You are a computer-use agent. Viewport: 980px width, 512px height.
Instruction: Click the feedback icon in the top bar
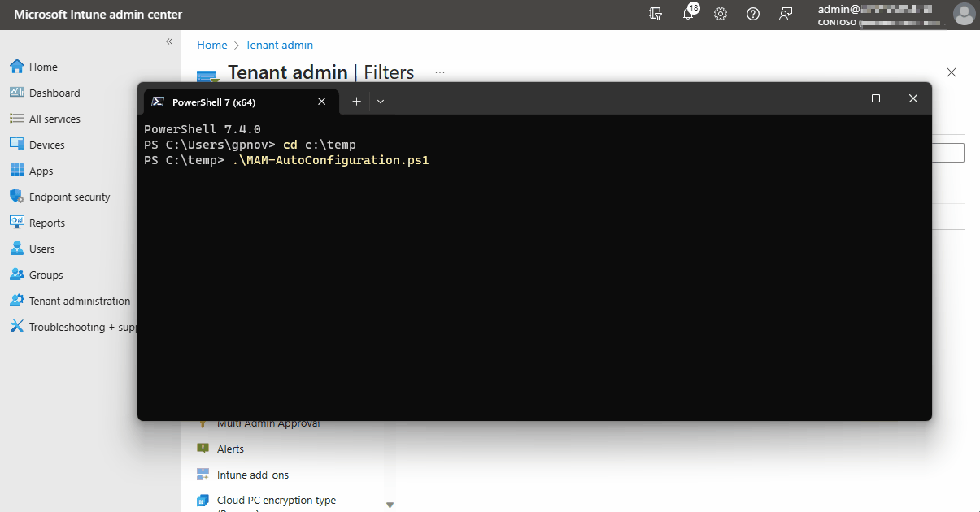coord(786,14)
